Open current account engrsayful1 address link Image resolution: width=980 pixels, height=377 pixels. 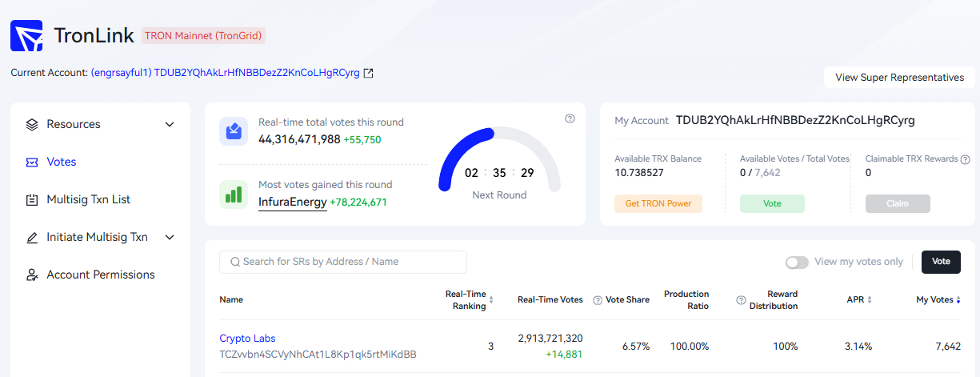click(x=226, y=73)
